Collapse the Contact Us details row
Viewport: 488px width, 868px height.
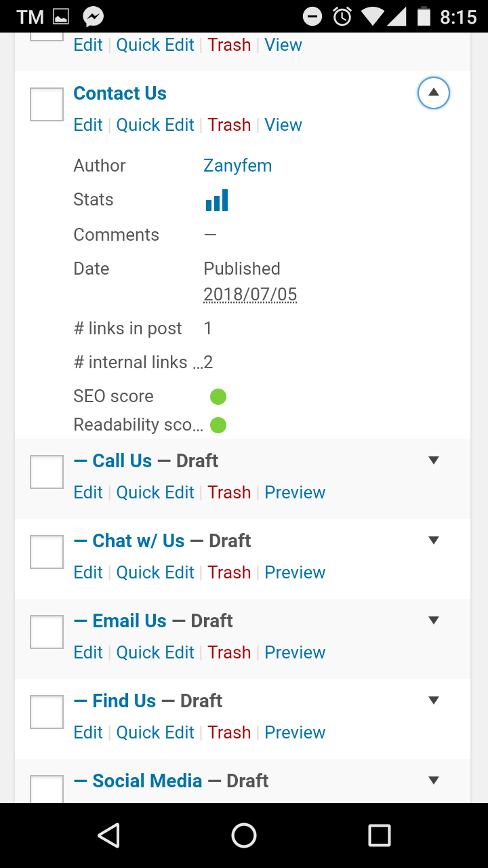[434, 93]
